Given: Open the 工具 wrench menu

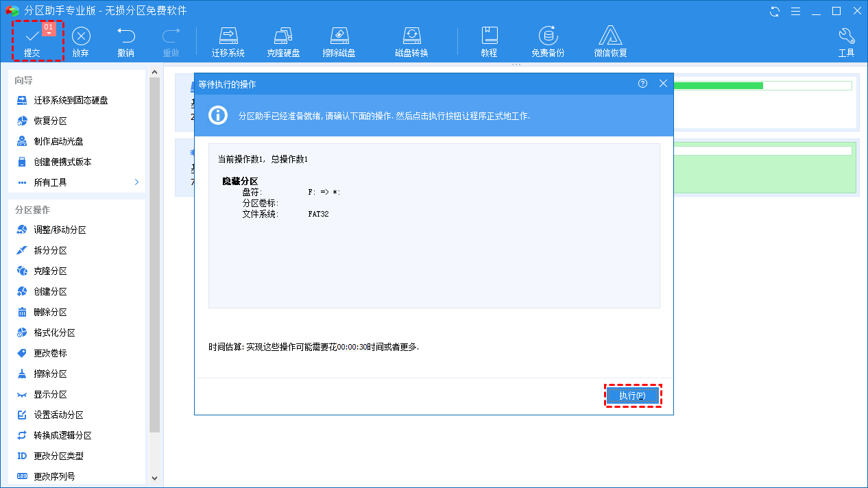Looking at the screenshot, I should coord(846,41).
